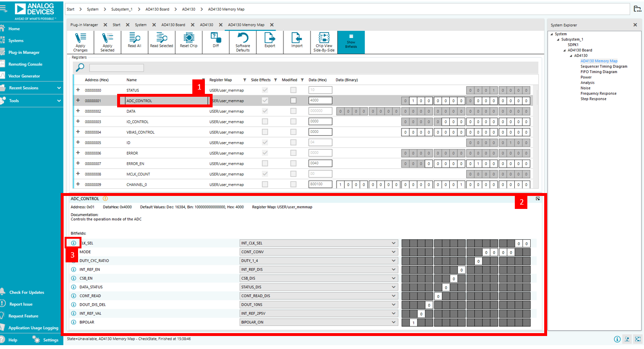Viewport: 644px width, 349px height.
Task: Click the register search magnifier icon
Action: pos(80,67)
